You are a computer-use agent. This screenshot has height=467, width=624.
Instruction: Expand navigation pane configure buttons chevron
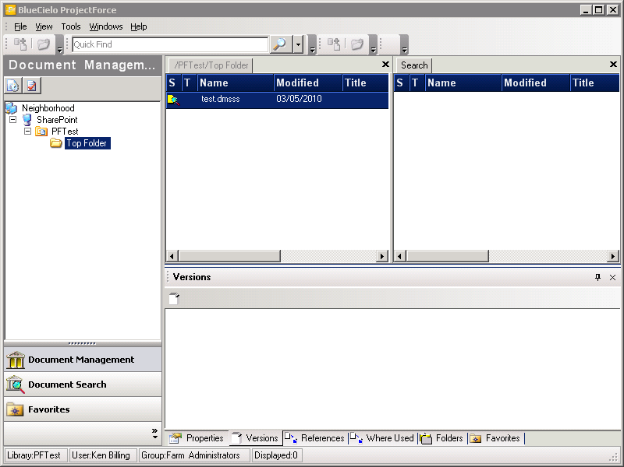pos(155,434)
